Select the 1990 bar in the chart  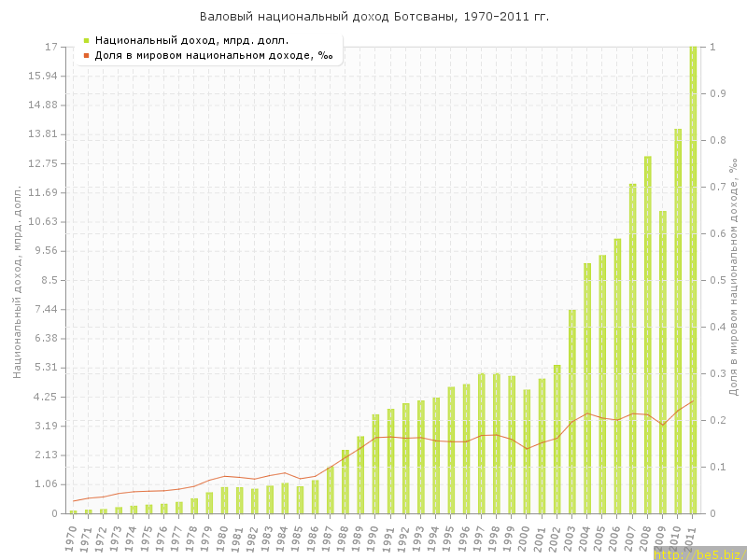pos(375,464)
